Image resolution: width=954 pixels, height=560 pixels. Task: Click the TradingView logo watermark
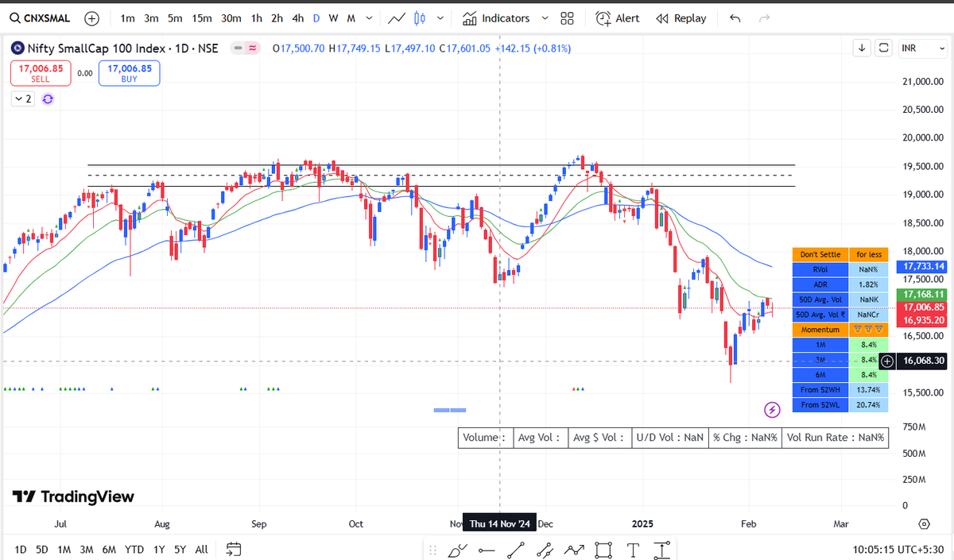(72, 496)
